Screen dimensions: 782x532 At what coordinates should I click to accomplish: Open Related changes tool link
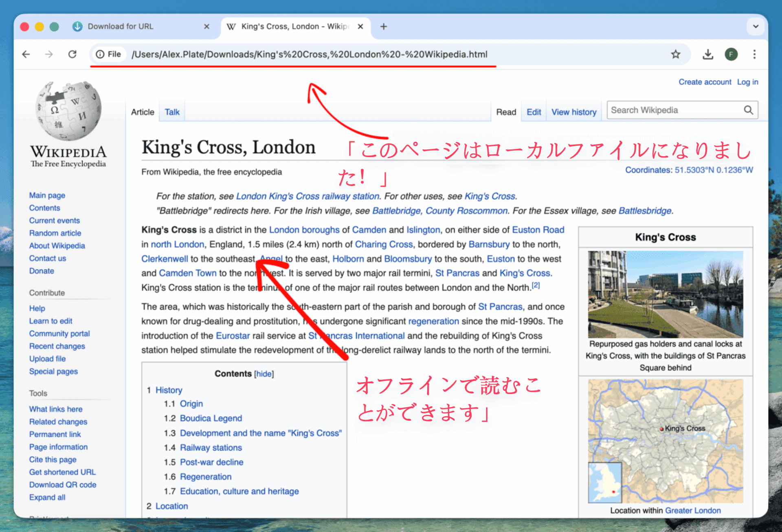[x=58, y=422]
